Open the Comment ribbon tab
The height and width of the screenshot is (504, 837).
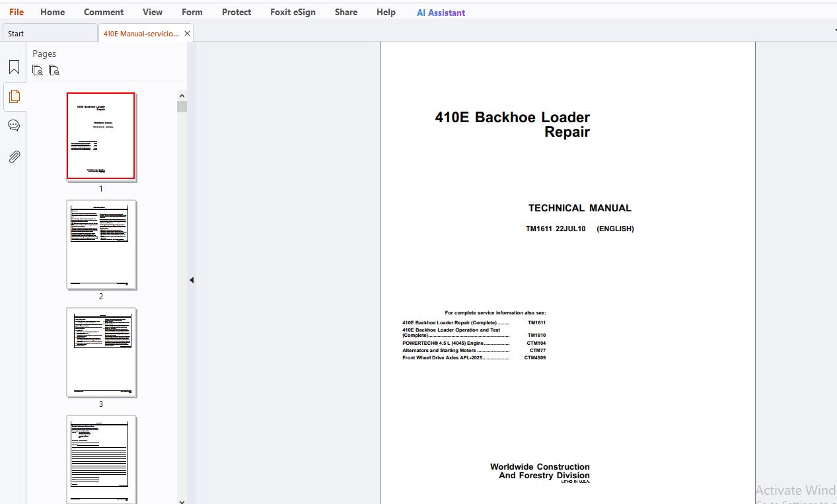click(104, 12)
